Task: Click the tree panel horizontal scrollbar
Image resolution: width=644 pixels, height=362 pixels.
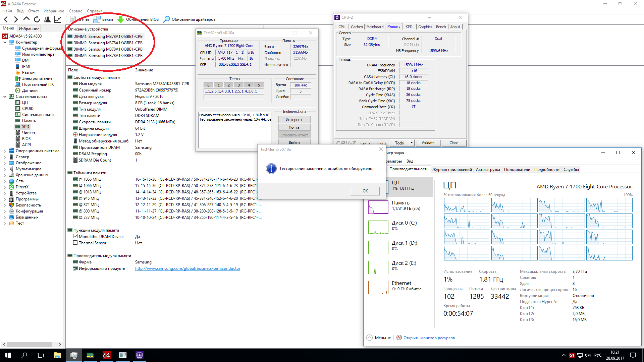Action: (30, 344)
